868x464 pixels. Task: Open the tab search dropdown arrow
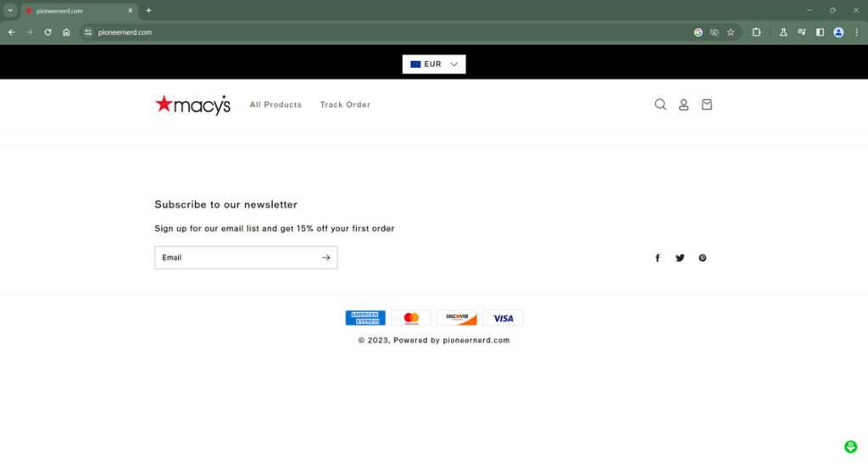10,10
